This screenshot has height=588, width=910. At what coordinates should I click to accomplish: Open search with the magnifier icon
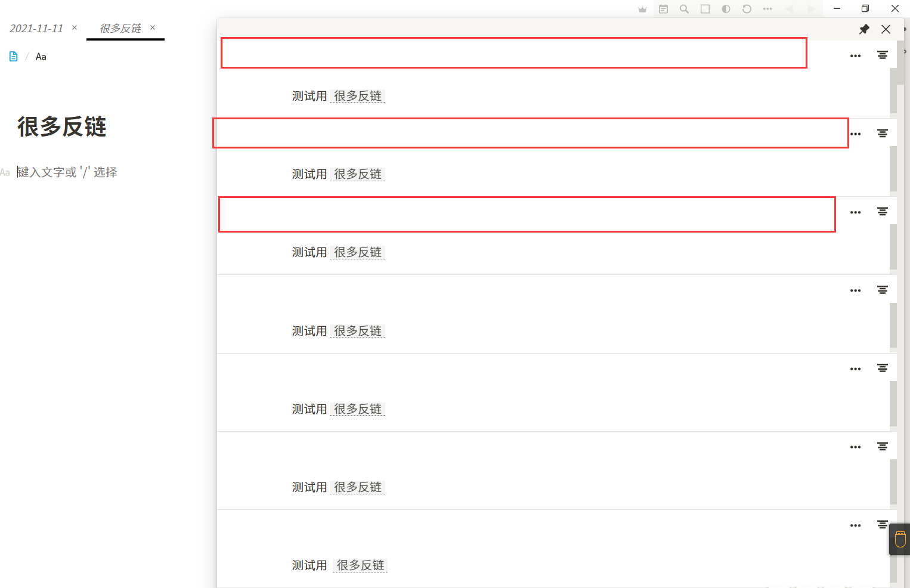click(684, 9)
